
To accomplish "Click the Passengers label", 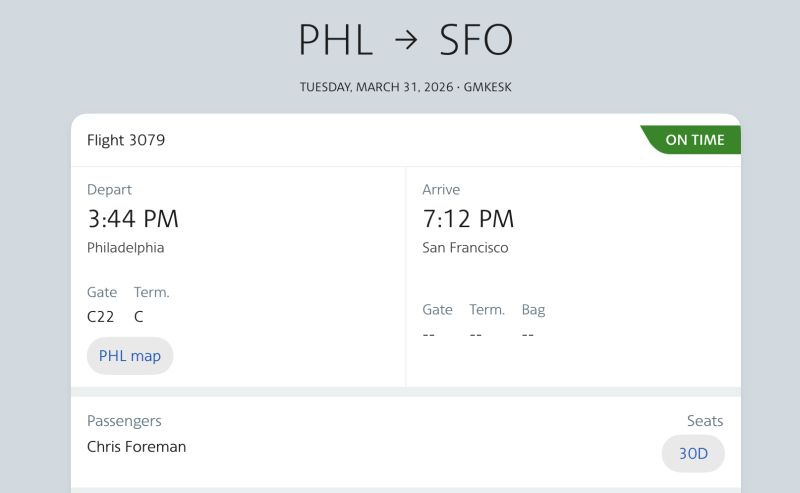I will pos(124,421).
